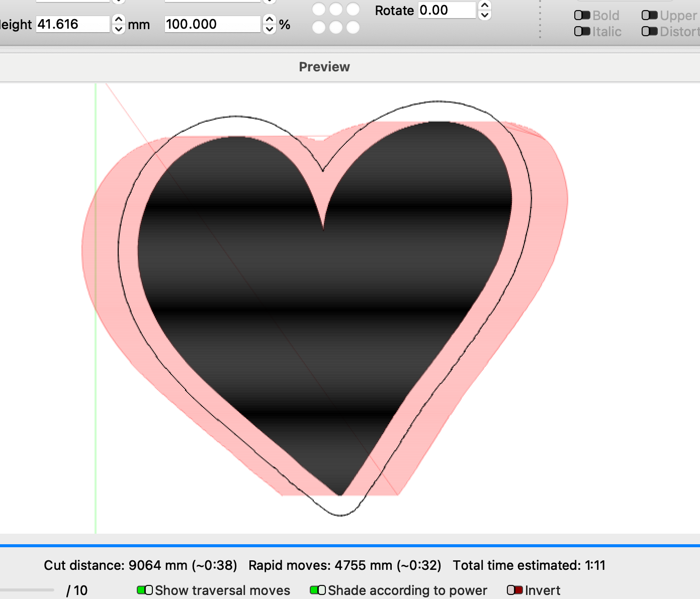Decrease Height with the down arrow
Viewport: 700px width, 599px height.
(x=118, y=29)
